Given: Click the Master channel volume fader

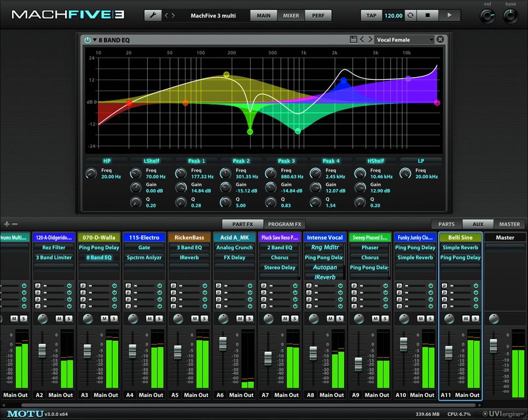Looking at the screenshot, I should (494, 346).
